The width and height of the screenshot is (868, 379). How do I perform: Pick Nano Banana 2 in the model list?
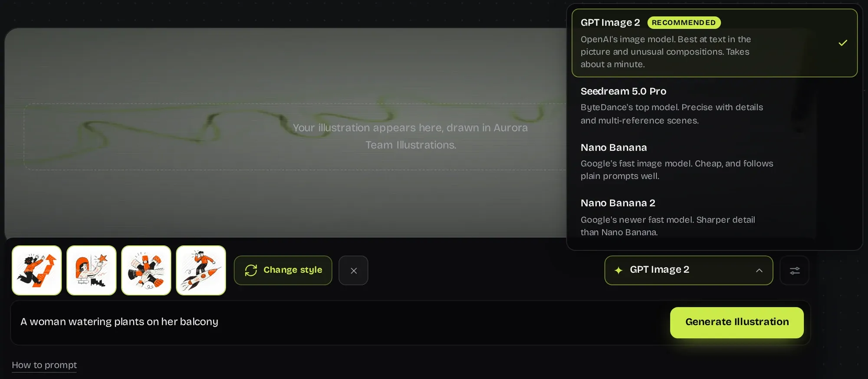coord(714,217)
